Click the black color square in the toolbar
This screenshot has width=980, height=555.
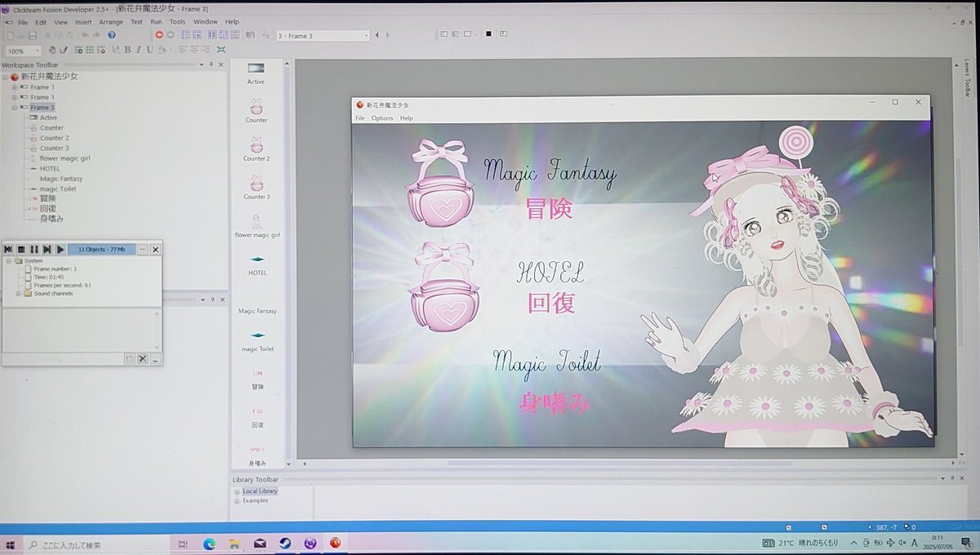(x=488, y=34)
